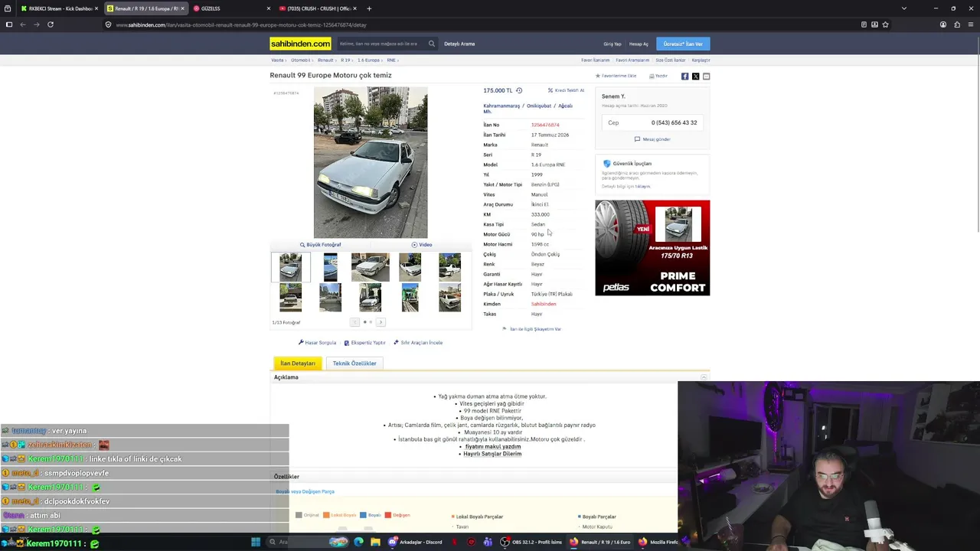The width and height of the screenshot is (980, 551).
Task: Switch to the CRUSH browser tab
Action: tap(318, 8)
